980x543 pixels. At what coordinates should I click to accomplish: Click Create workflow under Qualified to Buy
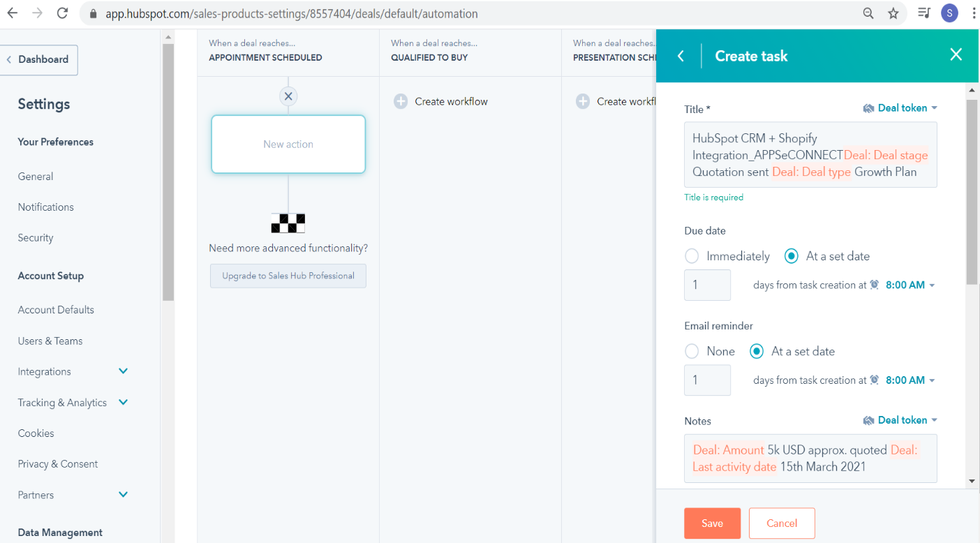(x=451, y=102)
